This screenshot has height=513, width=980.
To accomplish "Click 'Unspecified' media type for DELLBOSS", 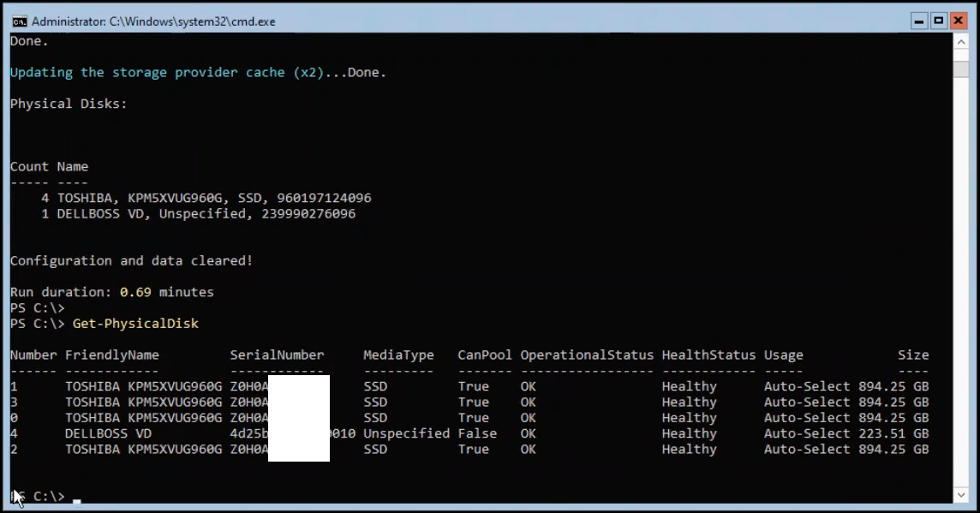I will click(406, 433).
